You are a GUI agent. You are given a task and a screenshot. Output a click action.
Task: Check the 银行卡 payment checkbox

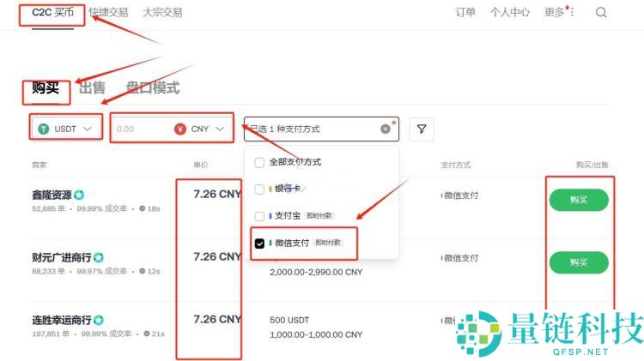[259, 190]
